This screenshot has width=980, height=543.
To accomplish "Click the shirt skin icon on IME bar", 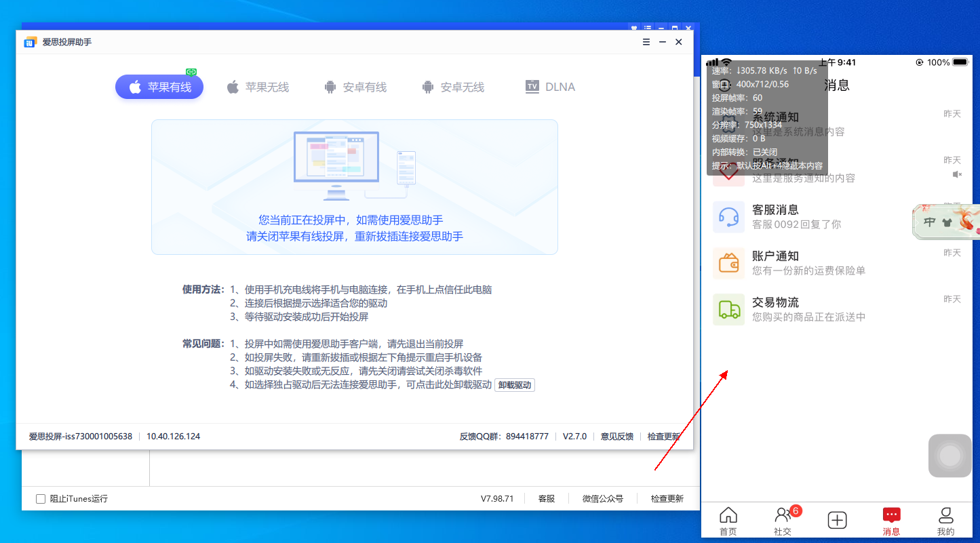I will [x=947, y=222].
